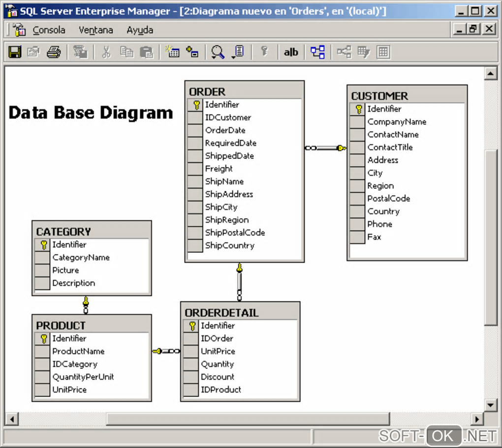Viewport: 502px width, 448px height.
Task: Click the vertical scrollbar thumb
Action: tap(491, 238)
